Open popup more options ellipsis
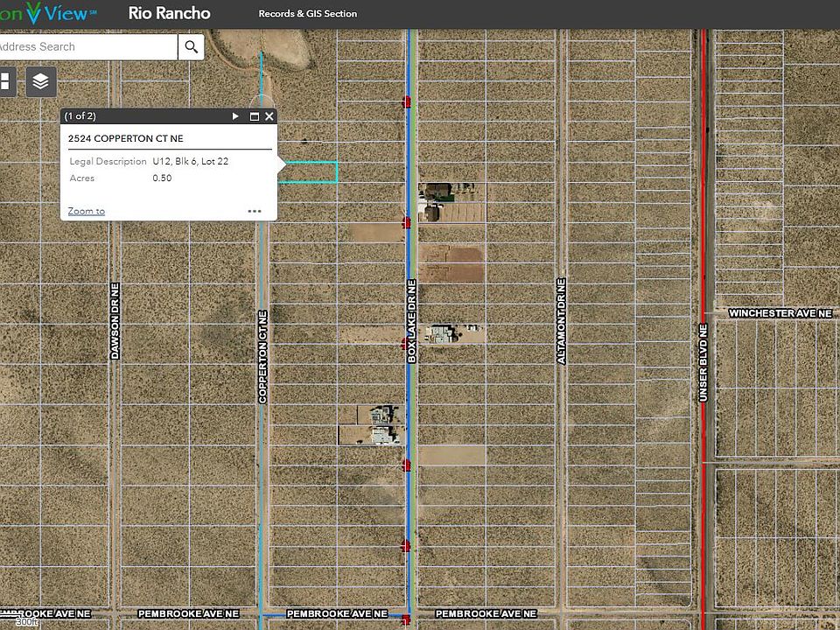Viewport: 840px width, 630px height. (x=255, y=211)
